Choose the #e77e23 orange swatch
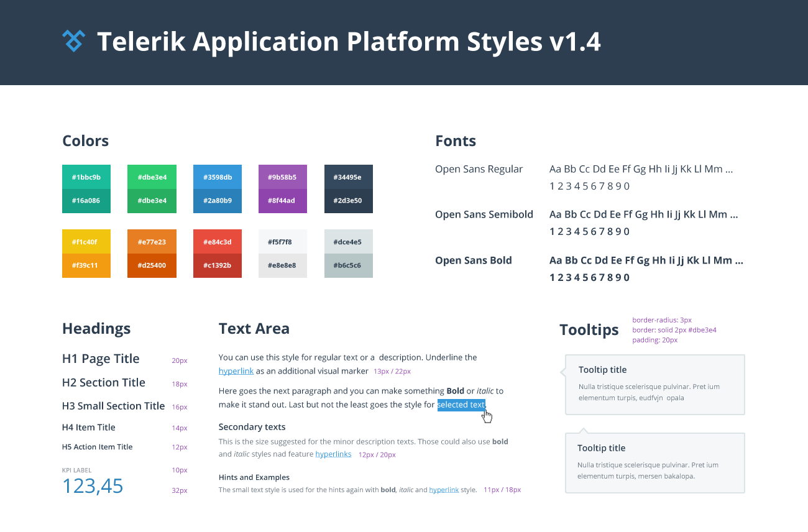The height and width of the screenshot is (532, 808). [152, 242]
